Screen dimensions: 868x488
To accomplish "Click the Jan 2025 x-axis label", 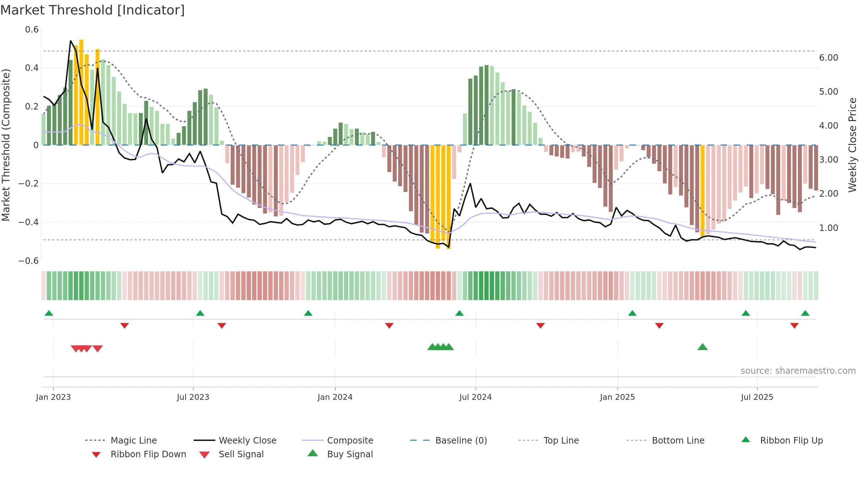I will [617, 397].
